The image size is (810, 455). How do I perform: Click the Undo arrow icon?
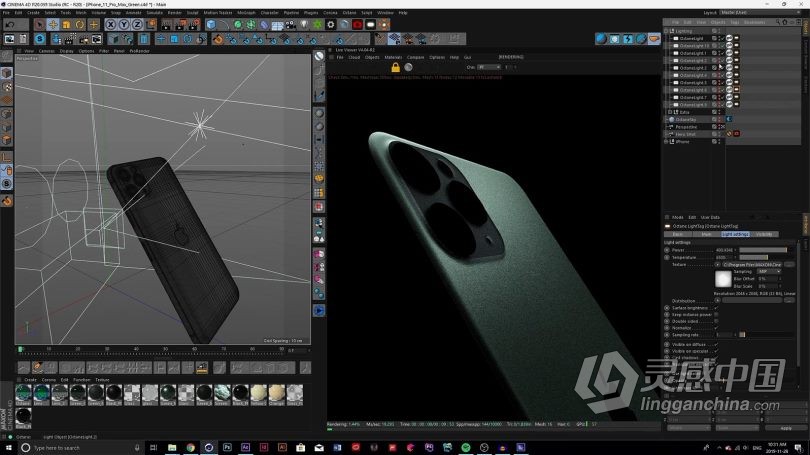tap(10, 24)
